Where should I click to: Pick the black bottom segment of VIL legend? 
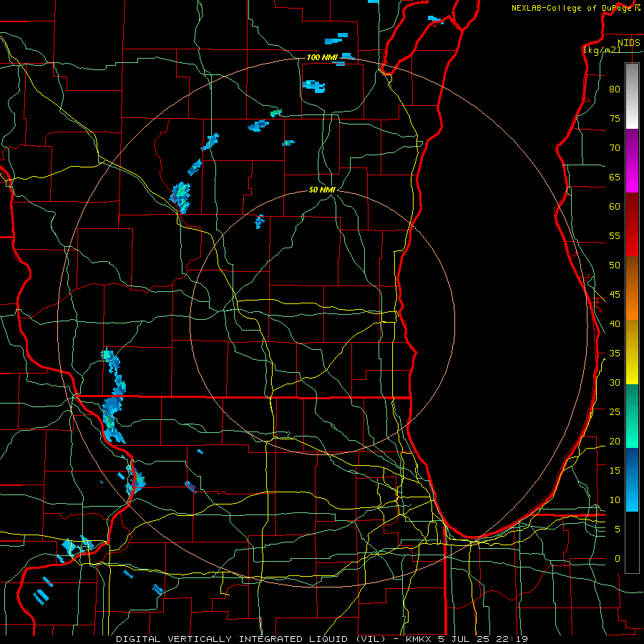point(632,542)
